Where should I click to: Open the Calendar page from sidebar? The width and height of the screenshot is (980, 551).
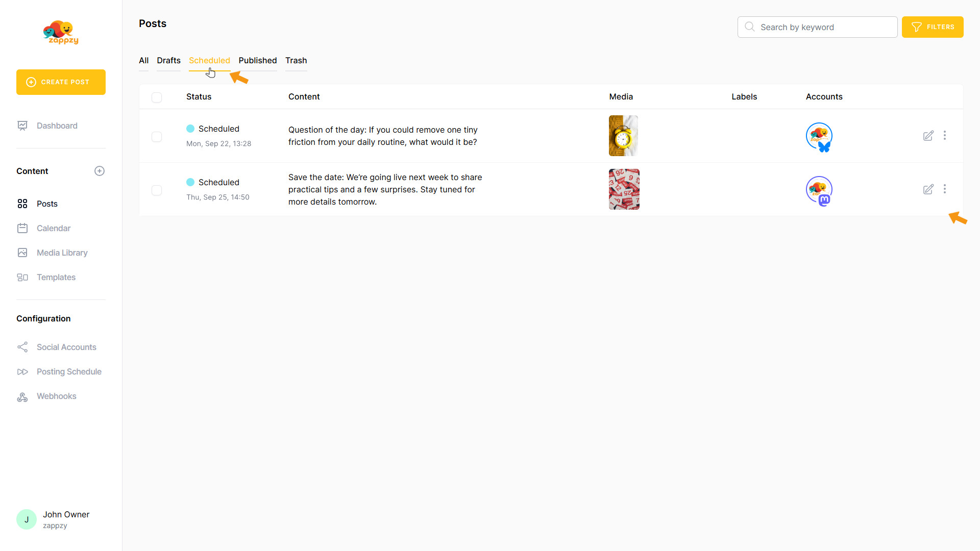(53, 228)
